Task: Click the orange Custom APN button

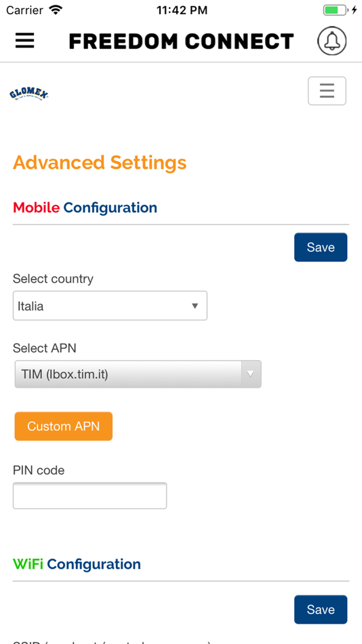Action: point(64,426)
